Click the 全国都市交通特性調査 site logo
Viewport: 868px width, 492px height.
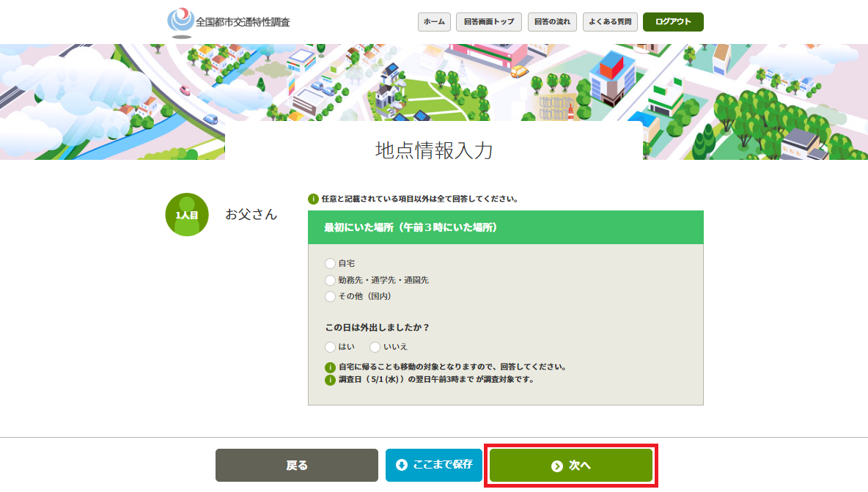[228, 22]
